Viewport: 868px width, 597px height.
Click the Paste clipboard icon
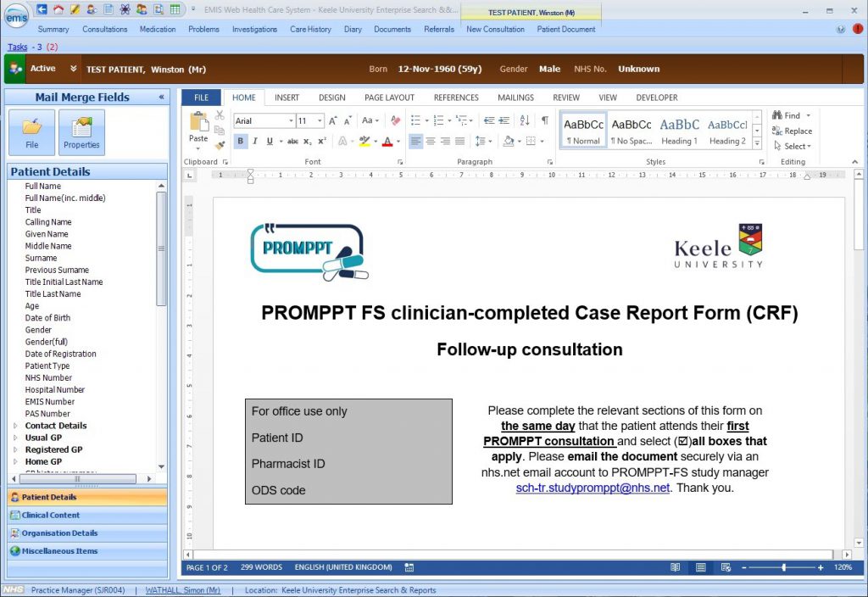(198, 121)
